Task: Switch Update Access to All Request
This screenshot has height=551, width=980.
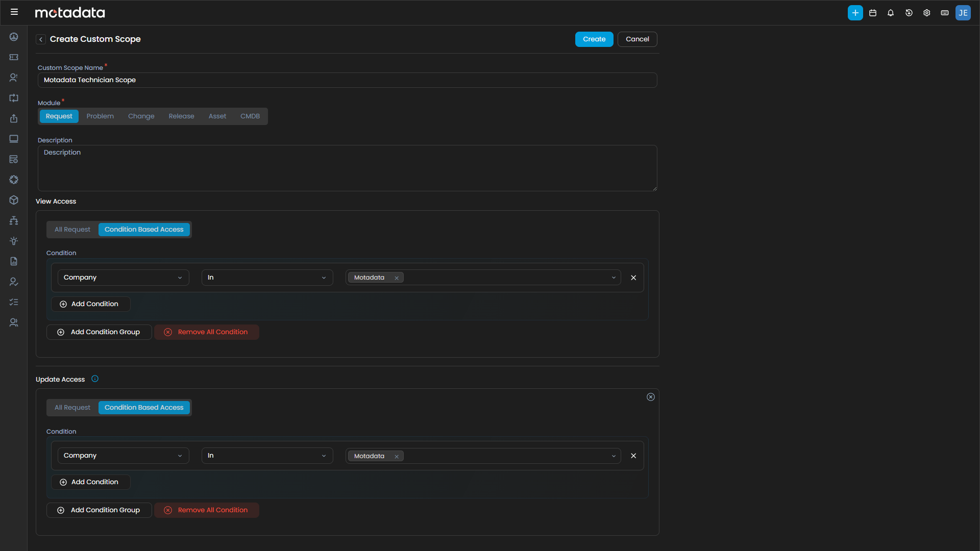Action: click(x=72, y=408)
